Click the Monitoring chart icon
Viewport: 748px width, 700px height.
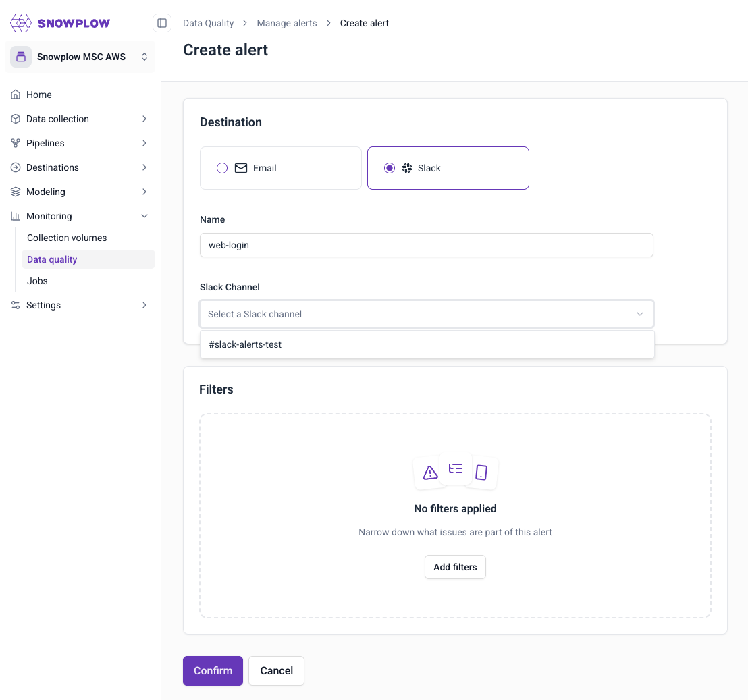(x=15, y=216)
